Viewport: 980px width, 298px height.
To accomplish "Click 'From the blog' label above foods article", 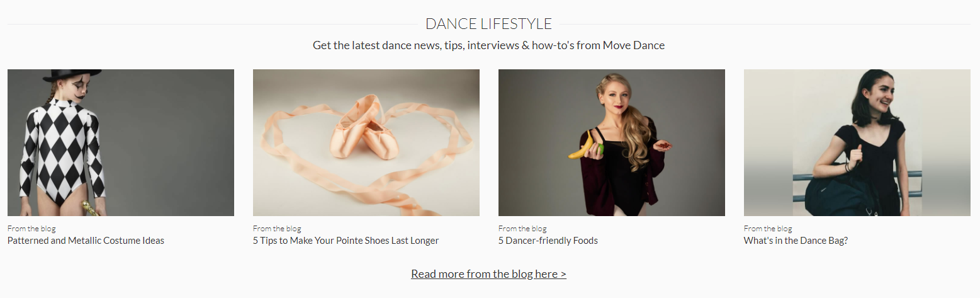I will [x=522, y=229].
